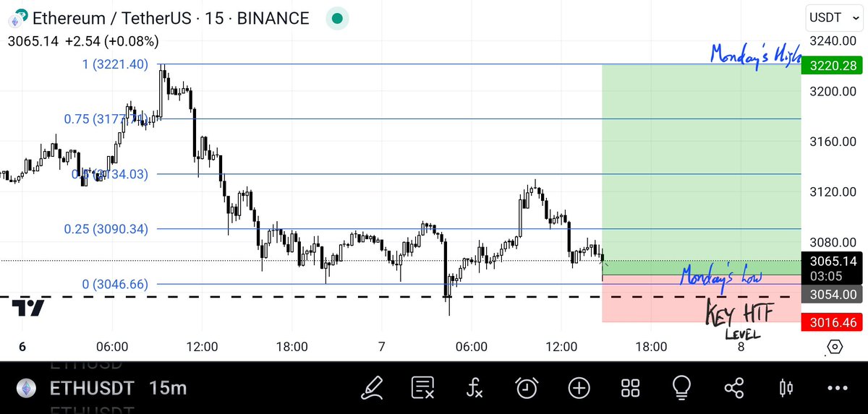Open more options three-dots menu

(x=837, y=389)
